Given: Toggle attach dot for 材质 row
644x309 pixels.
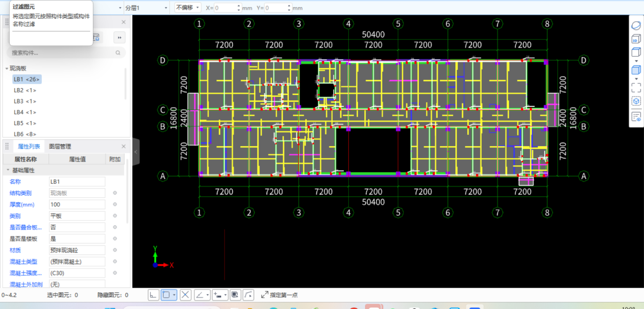Looking at the screenshot, I should tap(115, 250).
